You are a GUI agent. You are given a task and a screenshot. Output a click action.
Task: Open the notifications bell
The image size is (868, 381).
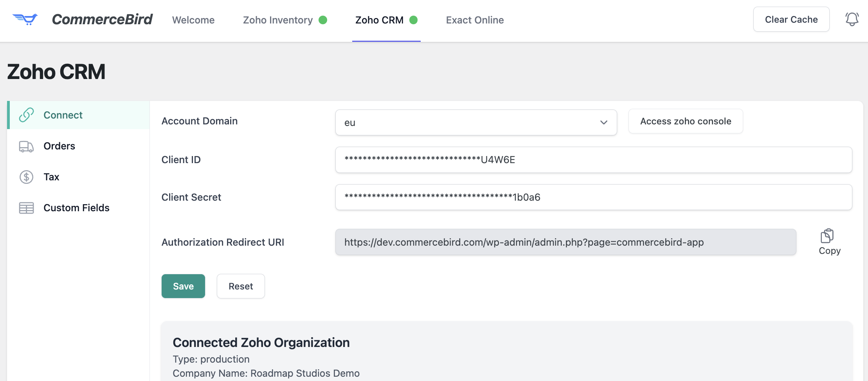click(852, 19)
